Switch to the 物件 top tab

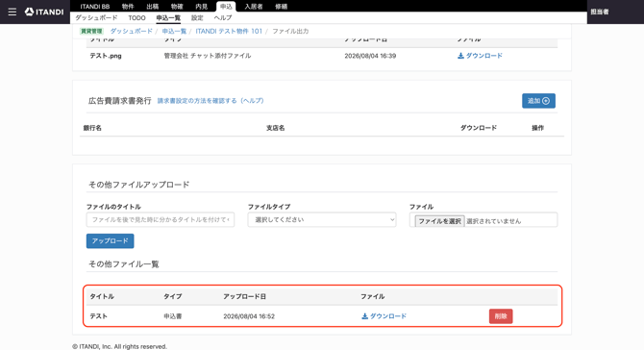click(x=128, y=6)
